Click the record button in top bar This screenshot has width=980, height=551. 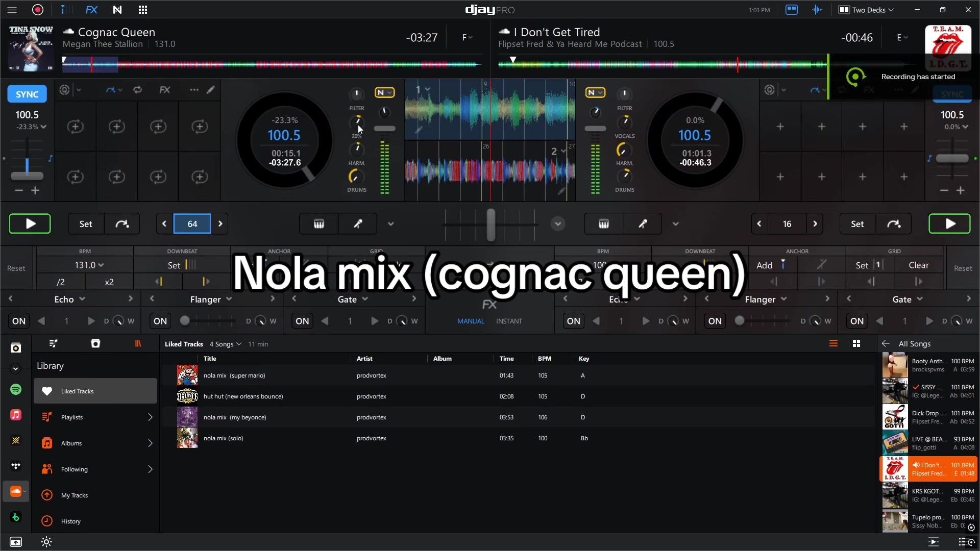click(x=38, y=10)
